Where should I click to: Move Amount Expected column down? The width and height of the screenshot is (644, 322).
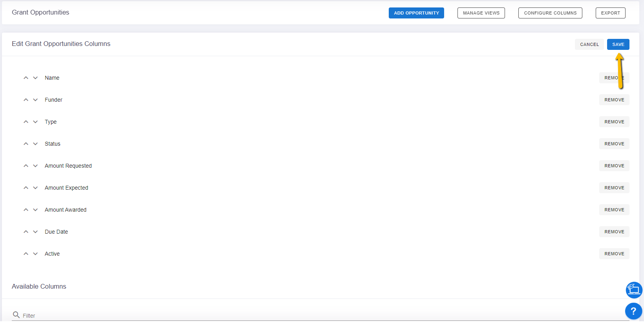pyautogui.click(x=35, y=188)
